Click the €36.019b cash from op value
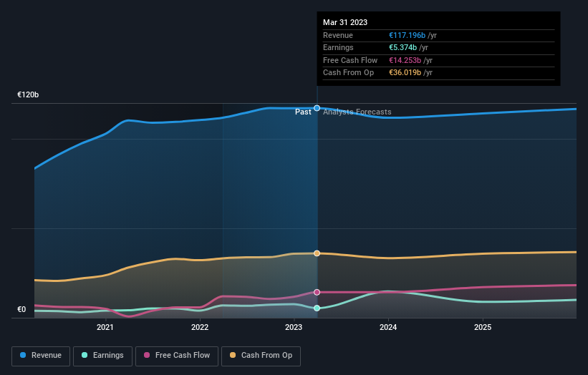Image resolution: width=588 pixels, height=375 pixels. (x=405, y=73)
